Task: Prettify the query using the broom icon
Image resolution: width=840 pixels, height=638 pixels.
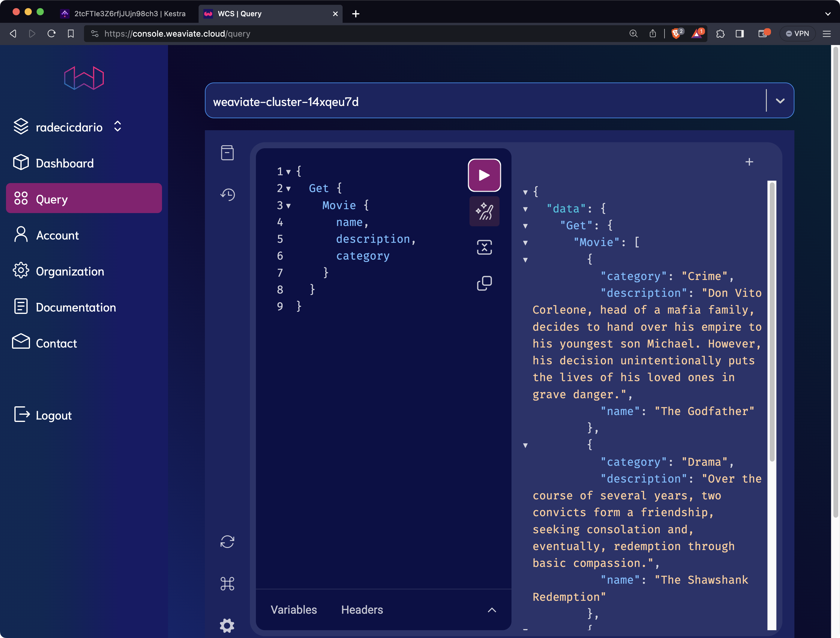Action: tap(484, 211)
